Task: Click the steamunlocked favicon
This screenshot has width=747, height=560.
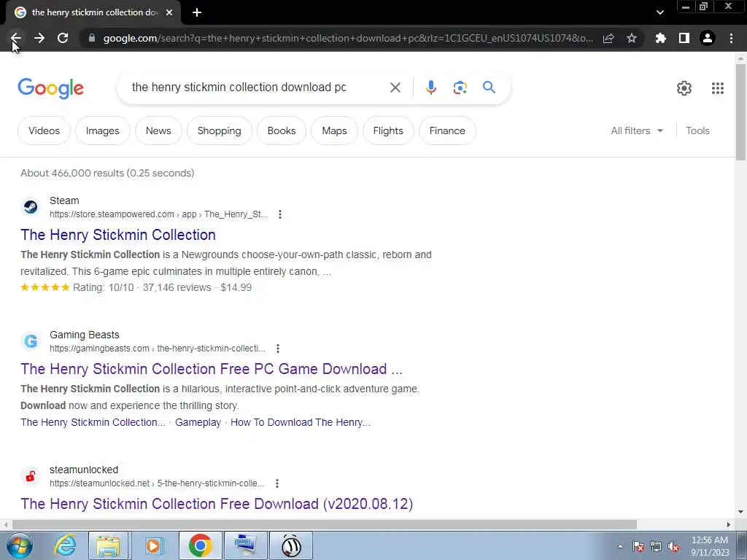Action: 31,475
